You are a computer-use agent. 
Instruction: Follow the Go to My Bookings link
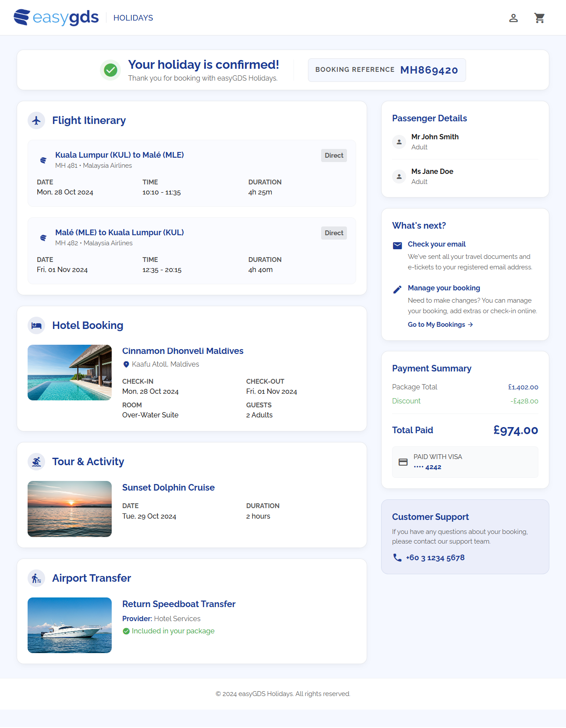pyautogui.click(x=440, y=325)
